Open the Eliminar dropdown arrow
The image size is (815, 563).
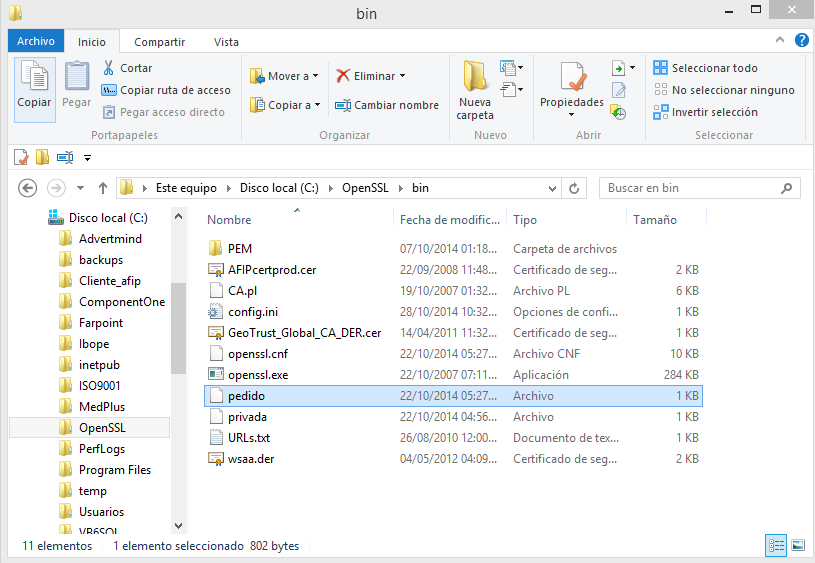pos(402,76)
